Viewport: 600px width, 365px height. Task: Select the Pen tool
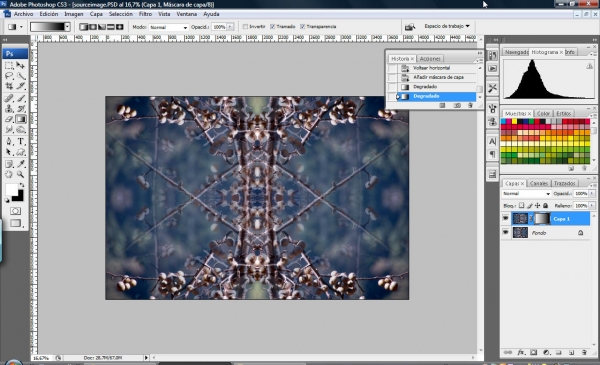(x=9, y=142)
